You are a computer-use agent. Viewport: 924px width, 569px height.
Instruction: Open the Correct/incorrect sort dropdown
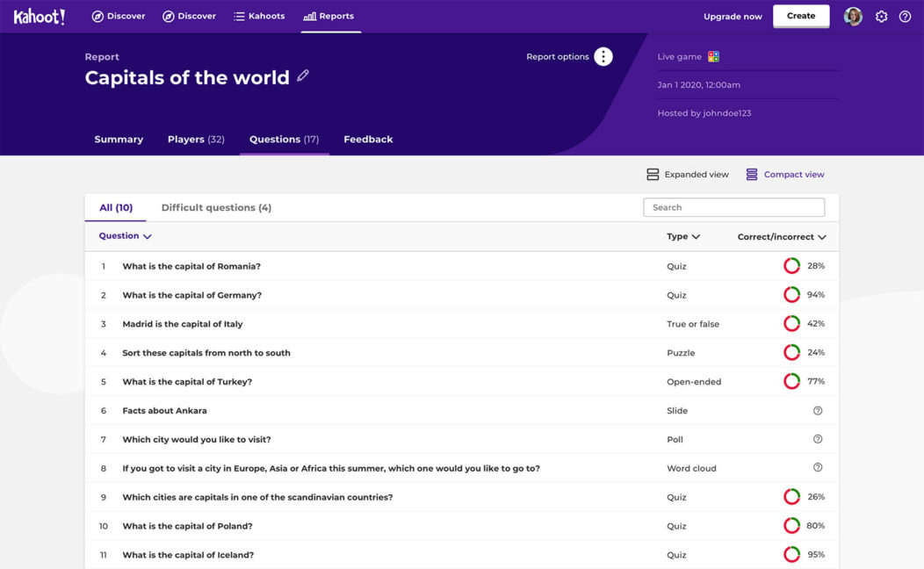pyautogui.click(x=780, y=235)
